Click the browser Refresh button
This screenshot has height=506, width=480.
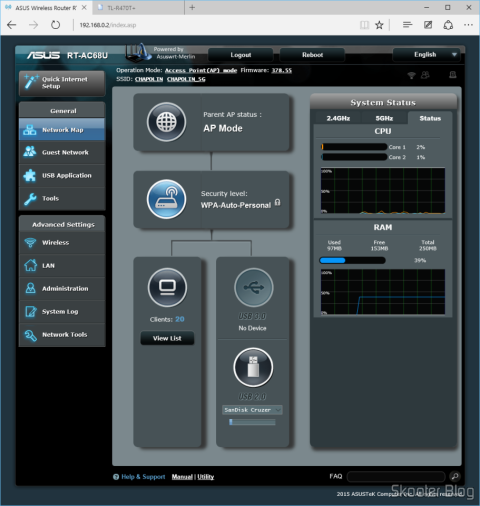(x=55, y=25)
